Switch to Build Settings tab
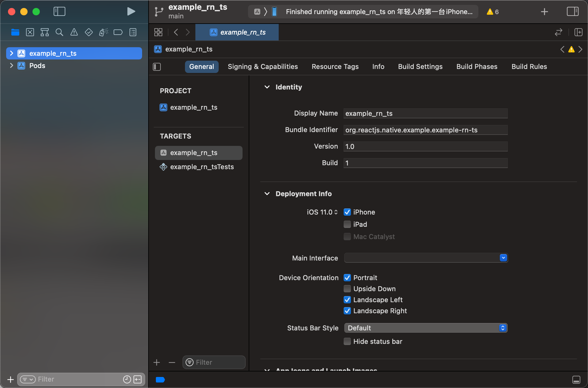The image size is (588, 388). pyautogui.click(x=420, y=67)
